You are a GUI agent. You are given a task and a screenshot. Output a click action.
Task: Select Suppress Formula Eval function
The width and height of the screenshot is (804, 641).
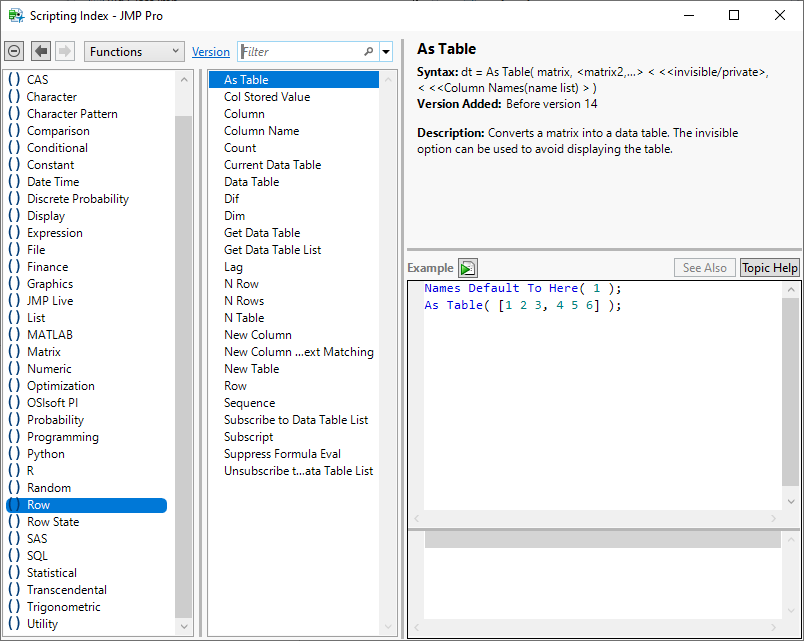[x=282, y=454]
